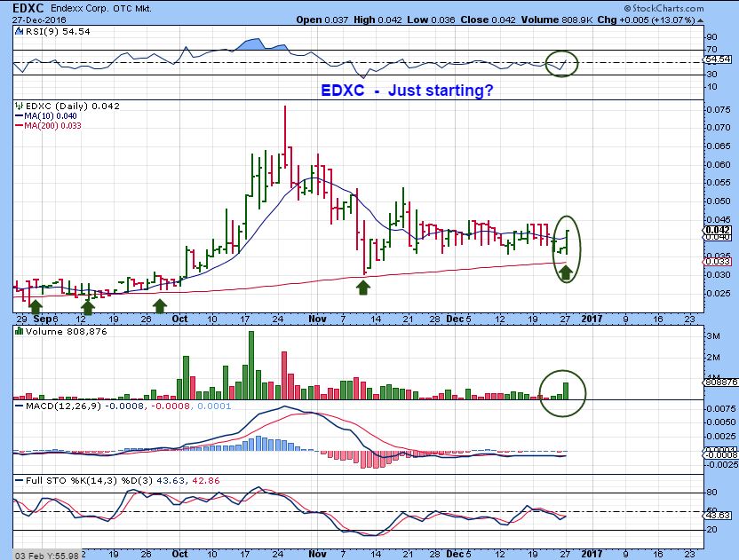
Task: Click the 808876 volume tag on axis
Action: click(x=721, y=383)
